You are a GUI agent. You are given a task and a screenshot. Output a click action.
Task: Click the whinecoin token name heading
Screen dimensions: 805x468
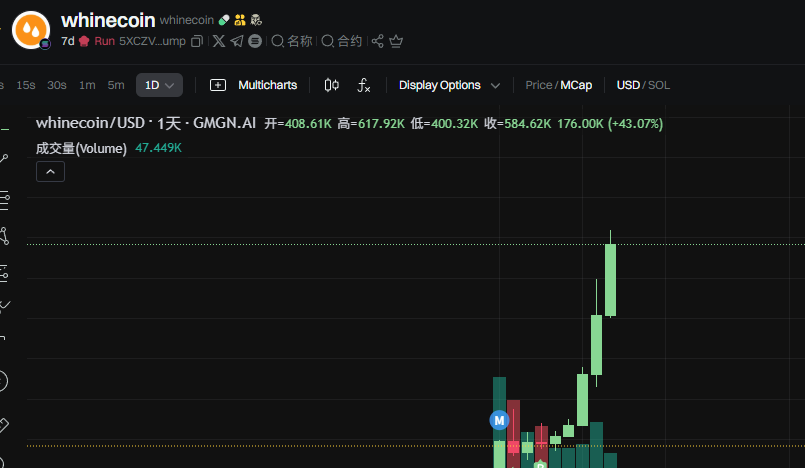click(108, 20)
